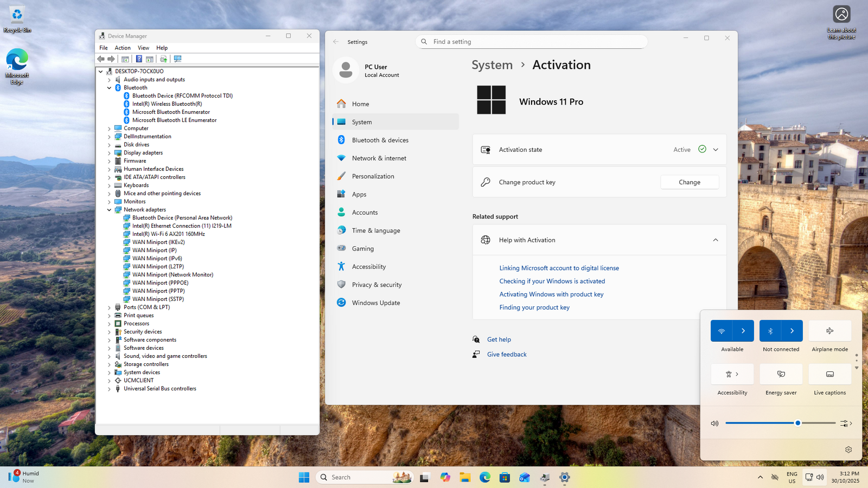Click the volume slider track

[759, 423]
